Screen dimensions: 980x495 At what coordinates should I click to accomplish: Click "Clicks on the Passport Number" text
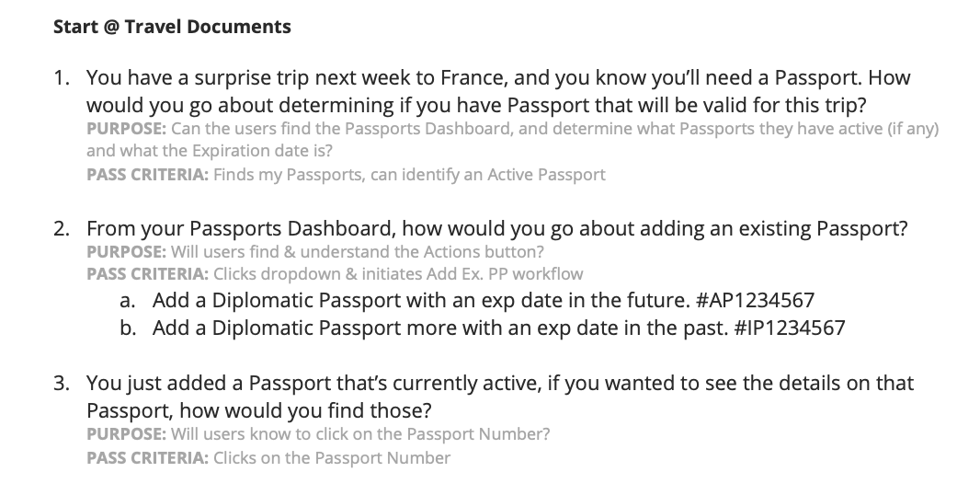click(x=332, y=457)
